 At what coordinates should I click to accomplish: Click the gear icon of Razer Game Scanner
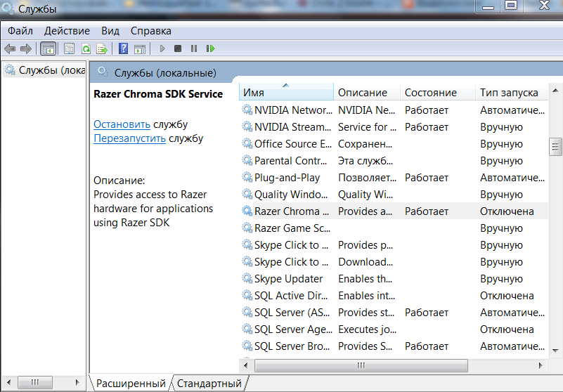247,228
